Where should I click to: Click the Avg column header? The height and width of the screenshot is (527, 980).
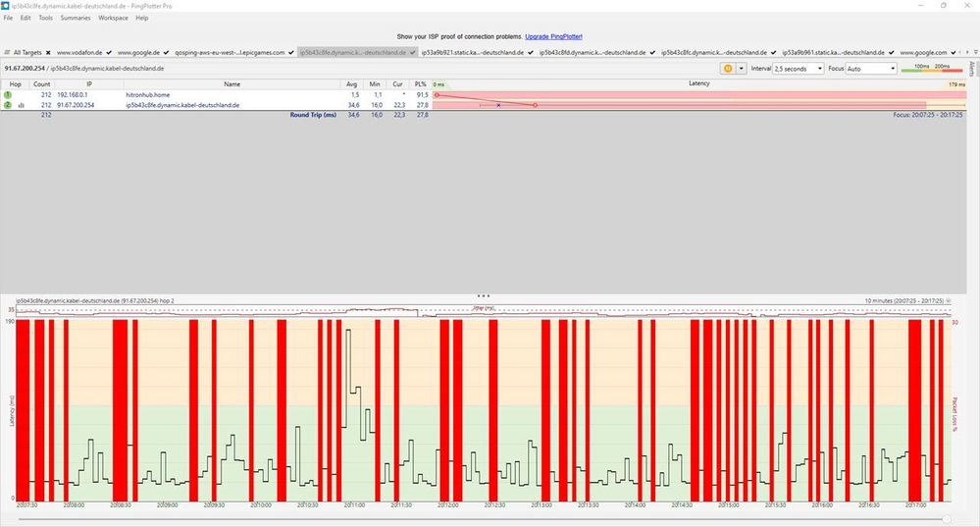(352, 83)
